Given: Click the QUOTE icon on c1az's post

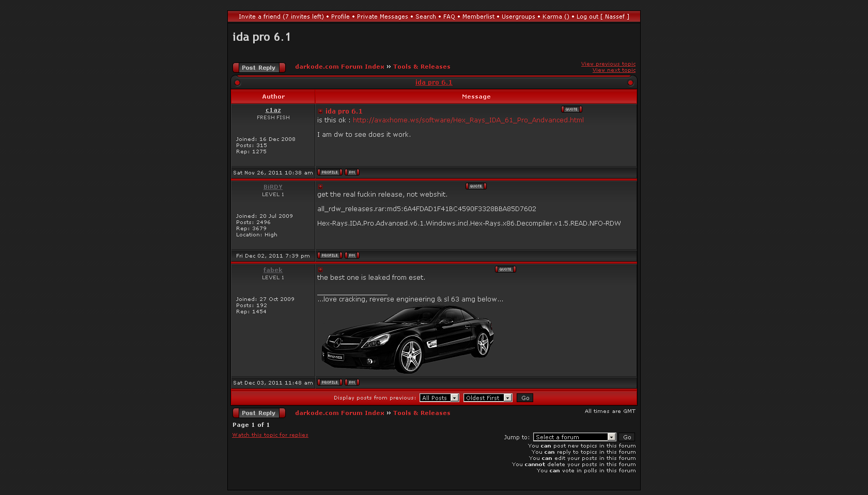Looking at the screenshot, I should coord(571,109).
